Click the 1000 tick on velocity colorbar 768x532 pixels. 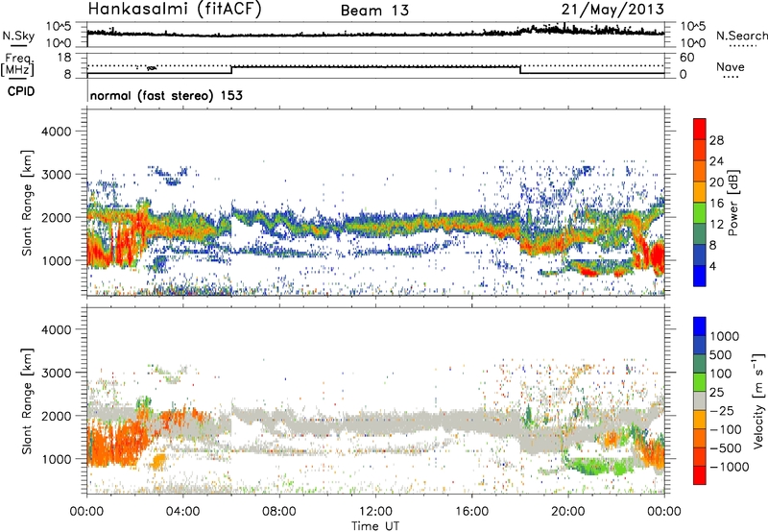tap(725, 336)
